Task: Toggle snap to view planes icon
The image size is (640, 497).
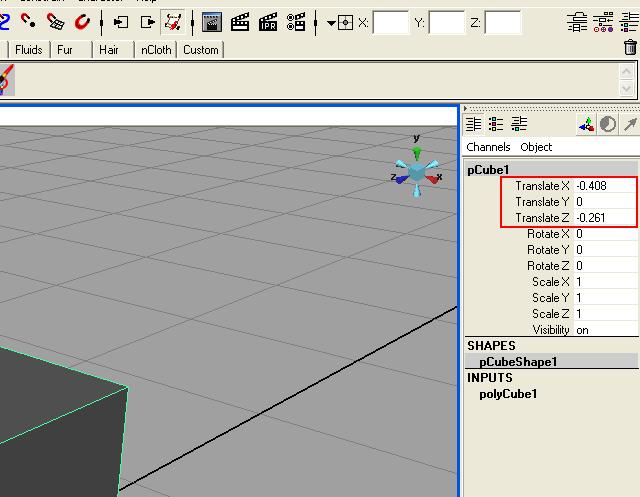Action: (x=55, y=22)
